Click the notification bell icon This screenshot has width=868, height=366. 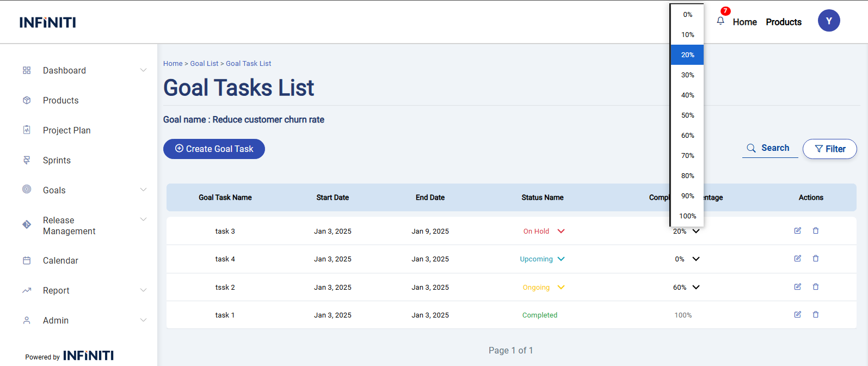pyautogui.click(x=721, y=21)
